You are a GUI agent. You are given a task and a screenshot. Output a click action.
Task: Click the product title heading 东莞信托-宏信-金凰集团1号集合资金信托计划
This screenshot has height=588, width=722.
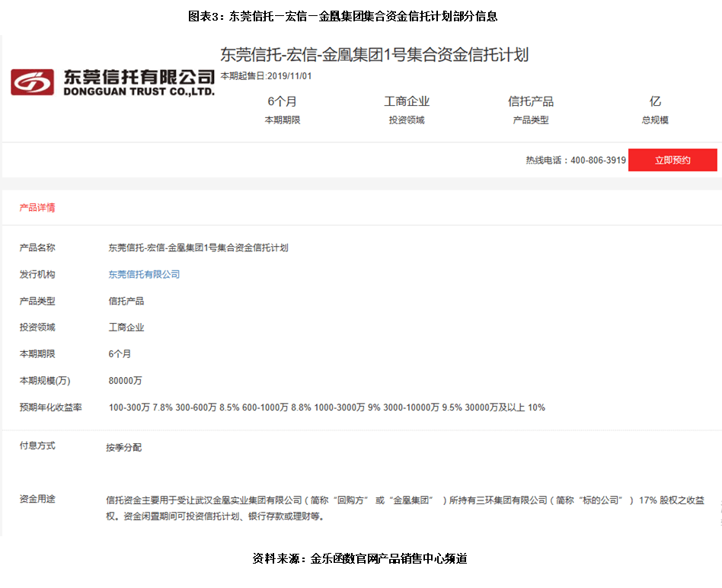(x=374, y=55)
